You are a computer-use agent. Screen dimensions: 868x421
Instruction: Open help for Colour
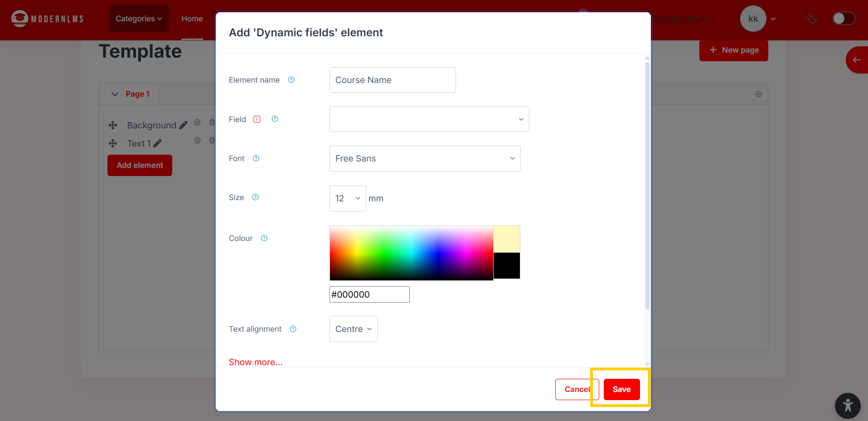tap(264, 238)
